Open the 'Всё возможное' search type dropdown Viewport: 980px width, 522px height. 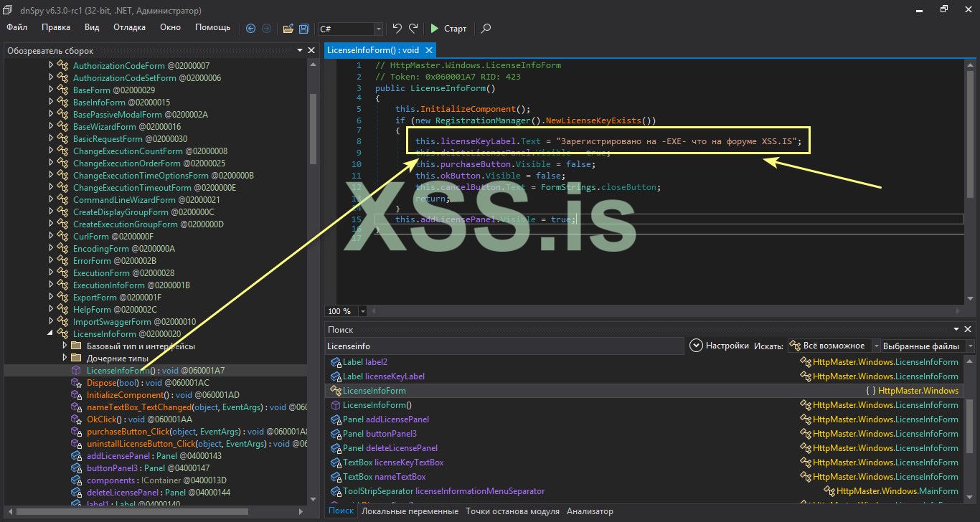tap(875, 346)
